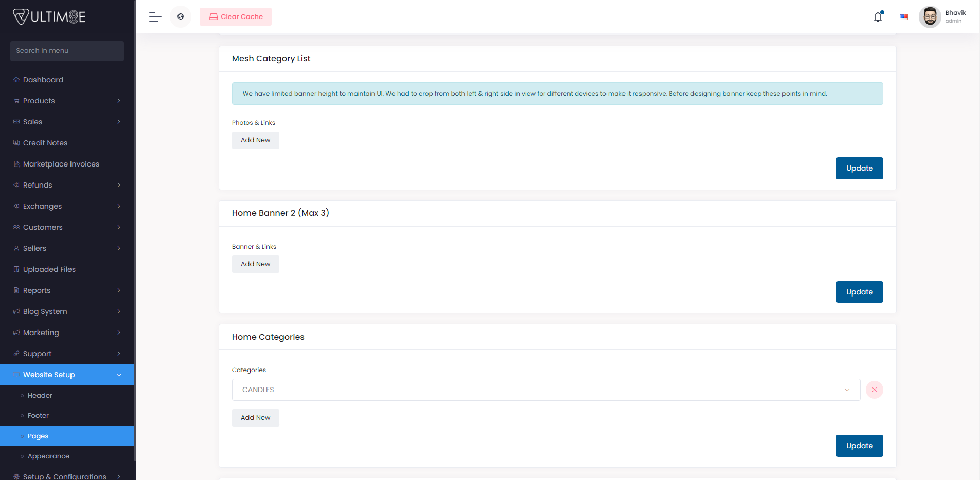This screenshot has width=980, height=480.
Task: Toggle the sidebar with the hamburger icon
Action: (154, 17)
